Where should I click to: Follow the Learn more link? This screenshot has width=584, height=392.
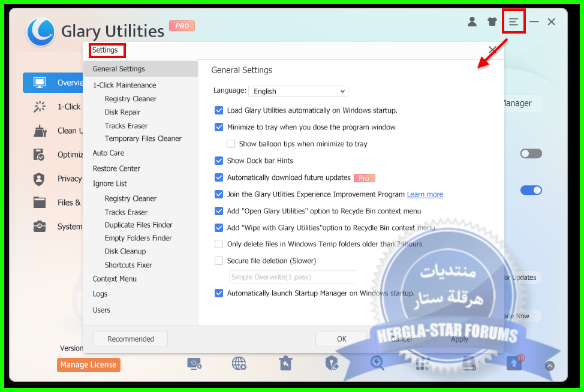(425, 194)
